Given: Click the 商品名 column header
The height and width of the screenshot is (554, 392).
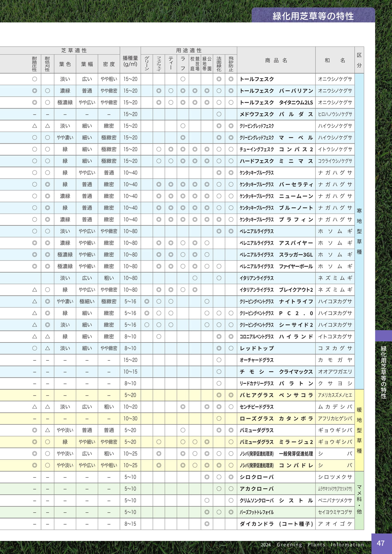Looking at the screenshot, I should [x=276, y=60].
